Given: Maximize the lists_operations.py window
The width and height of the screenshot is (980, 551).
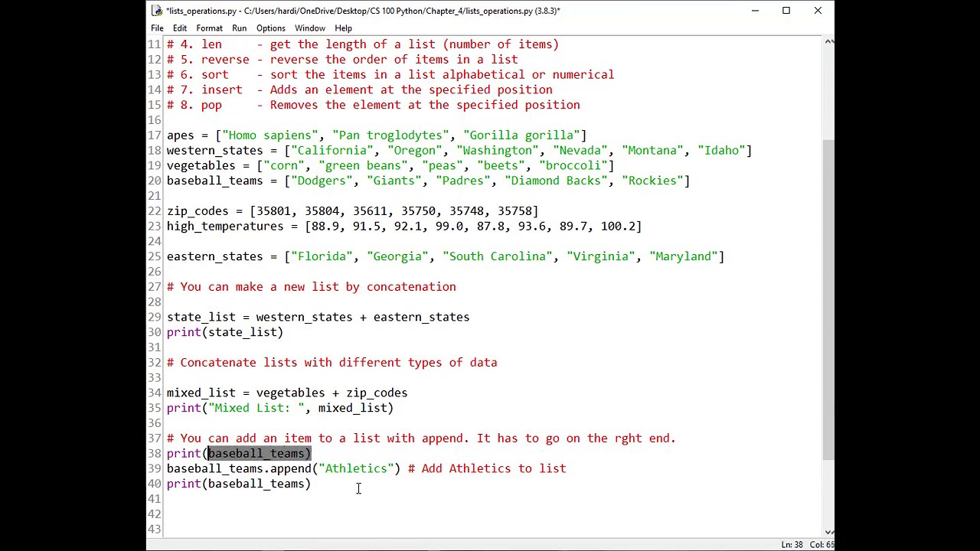Looking at the screenshot, I should [786, 11].
